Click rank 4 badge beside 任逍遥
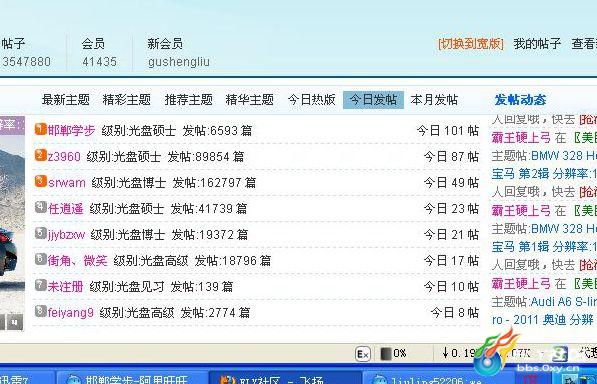Screen dimensions: 597x384 point(41,207)
